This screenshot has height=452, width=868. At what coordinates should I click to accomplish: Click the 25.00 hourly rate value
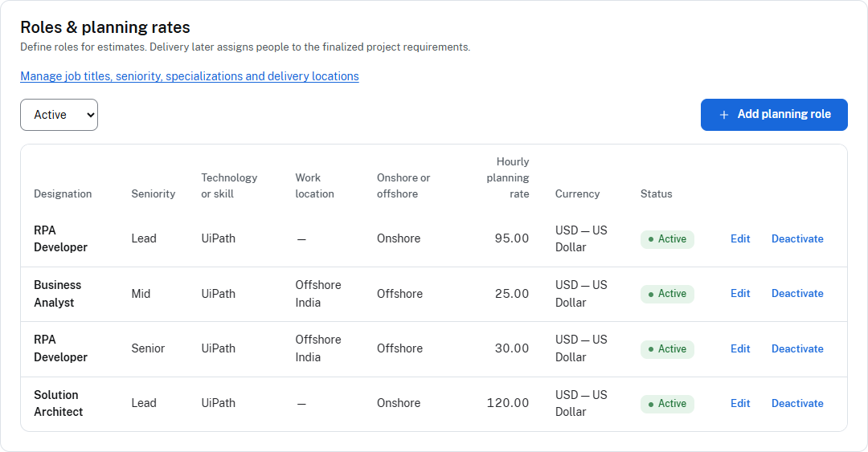coord(511,294)
